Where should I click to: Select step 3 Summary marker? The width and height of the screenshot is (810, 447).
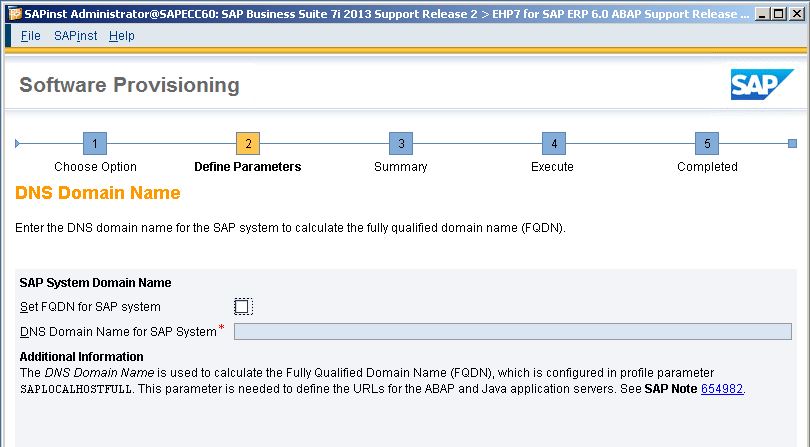[x=401, y=143]
